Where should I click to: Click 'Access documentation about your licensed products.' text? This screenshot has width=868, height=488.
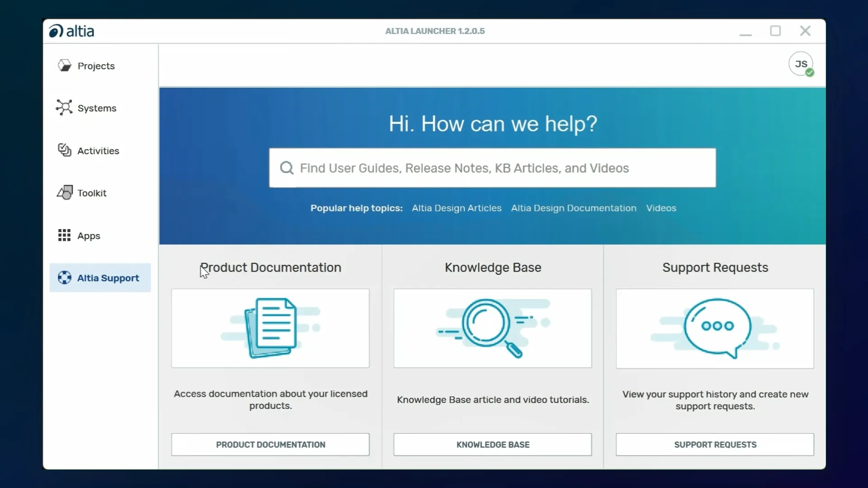270,399
